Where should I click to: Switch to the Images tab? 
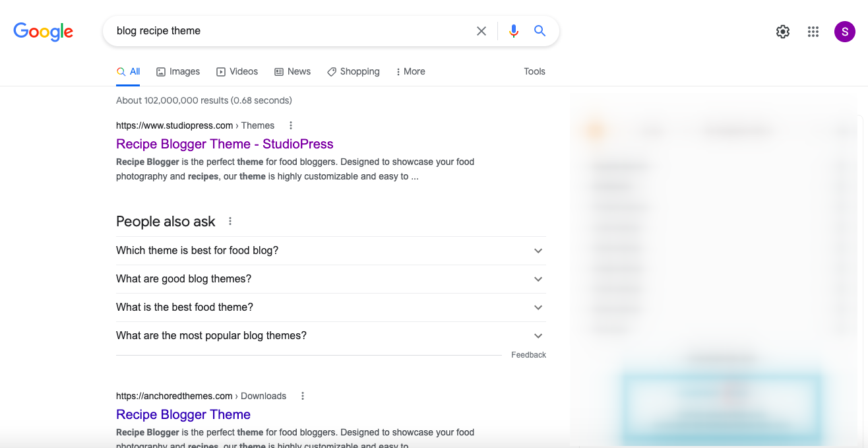[178, 71]
